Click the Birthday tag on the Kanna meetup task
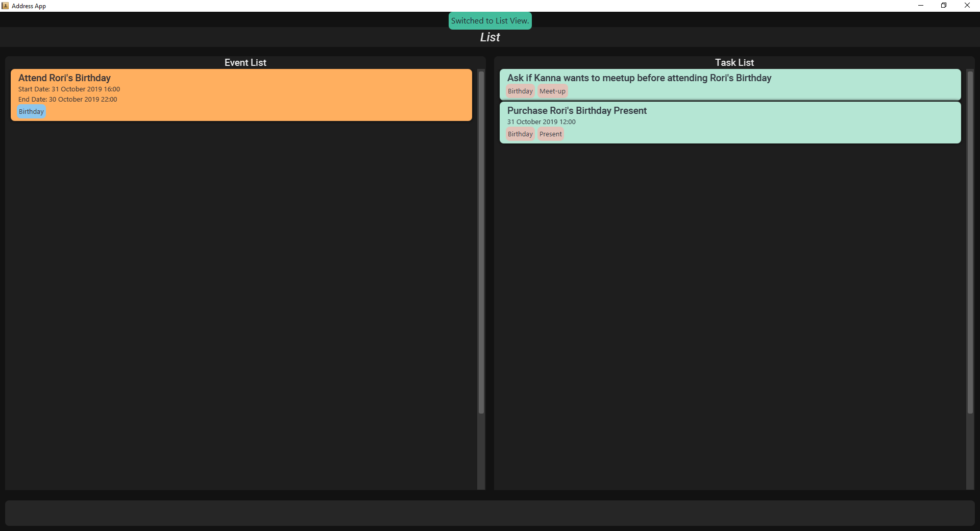Screen dimensions: 980x531 (x=520, y=91)
